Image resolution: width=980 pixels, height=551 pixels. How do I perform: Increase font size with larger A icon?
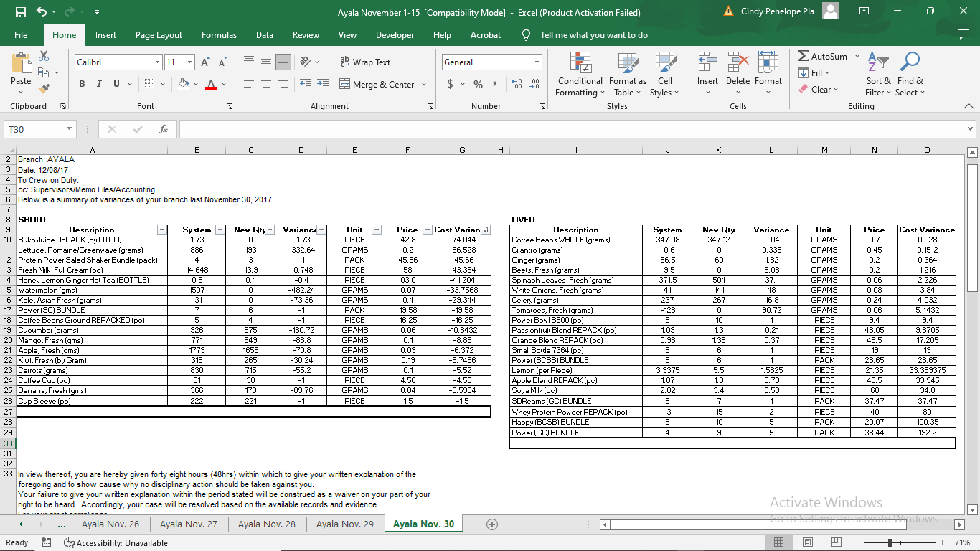[205, 62]
